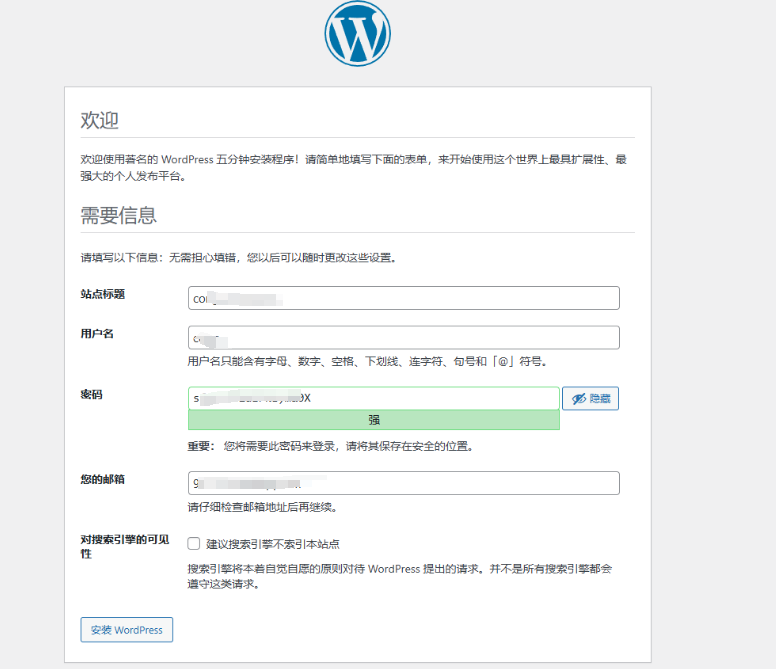Click the 用户名 label
Image resolution: width=776 pixels, height=669 pixels.
97,334
